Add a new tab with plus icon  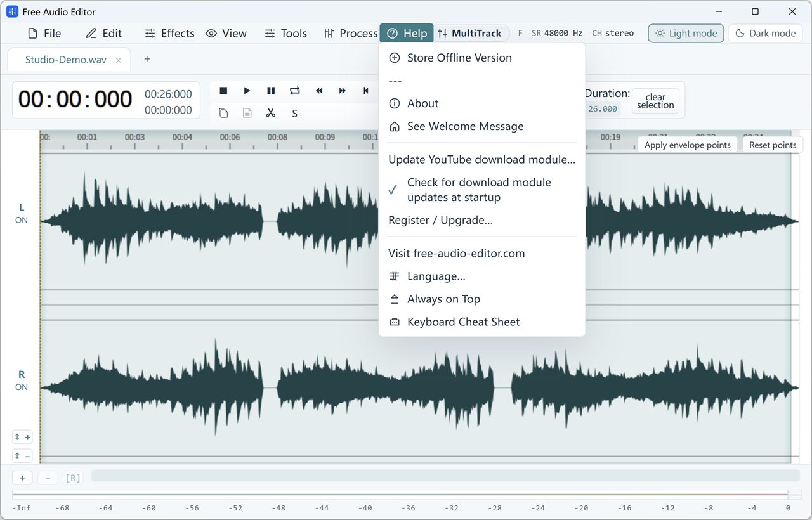147,59
